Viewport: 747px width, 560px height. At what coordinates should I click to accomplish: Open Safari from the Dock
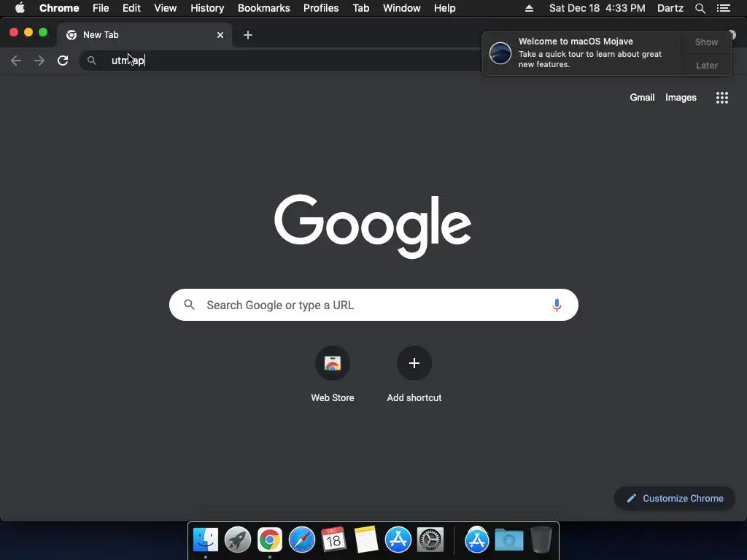[x=301, y=540]
